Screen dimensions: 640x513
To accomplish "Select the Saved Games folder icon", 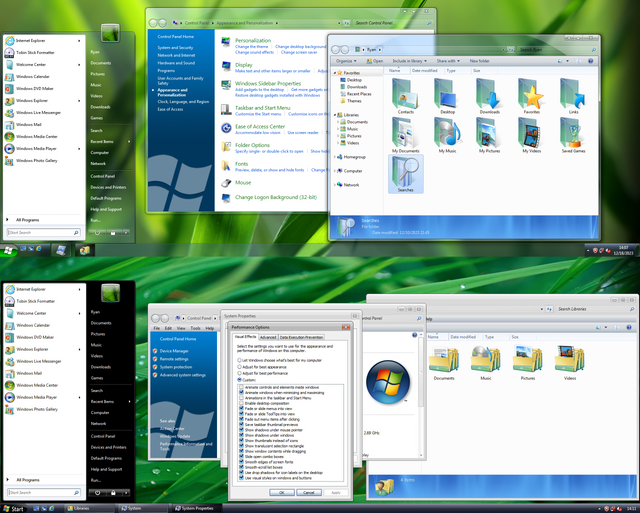I will [573, 135].
